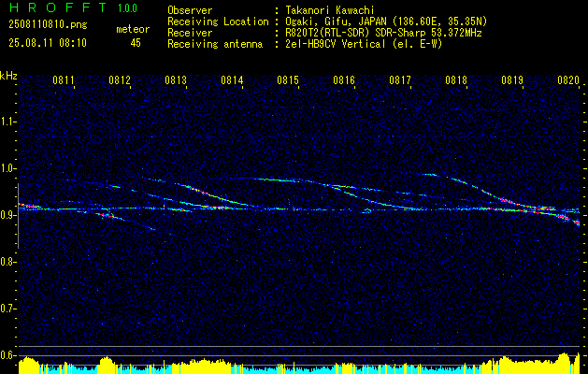The image size is (588, 374).
Task: Click the 1.1 frequency axis label
Action: tap(8, 122)
